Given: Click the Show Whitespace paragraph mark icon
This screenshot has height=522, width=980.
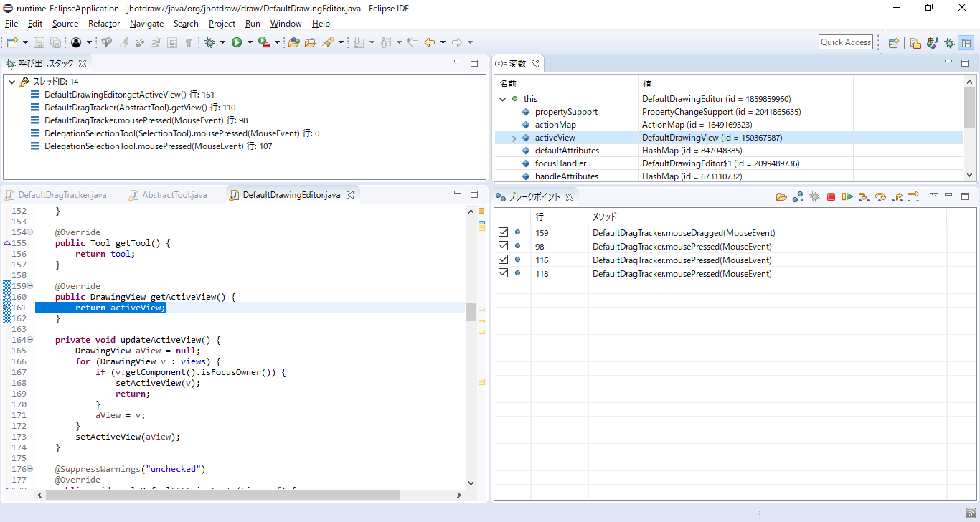Looking at the screenshot, I should pyautogui.click(x=189, y=42).
